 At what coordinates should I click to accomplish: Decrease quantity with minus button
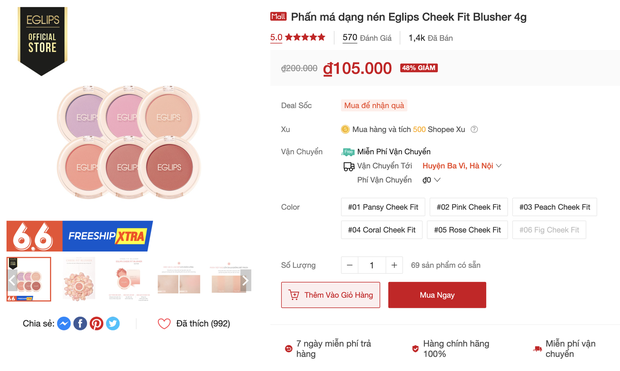[350, 265]
